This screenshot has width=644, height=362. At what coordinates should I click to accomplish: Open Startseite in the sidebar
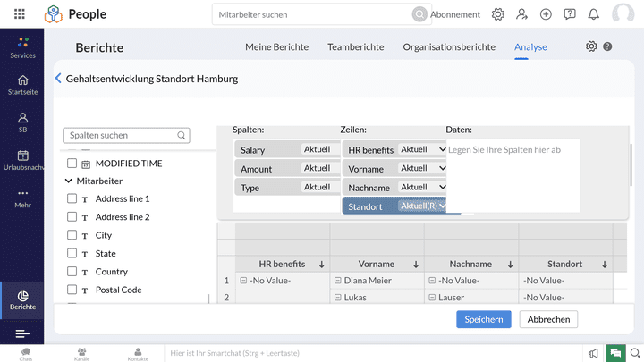22,85
